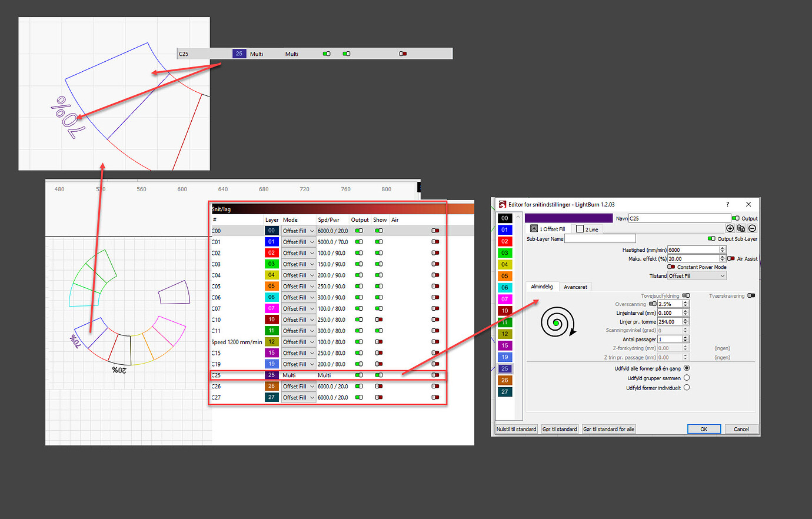Enable Constant Power Mode
This screenshot has height=519, width=812.
(670, 267)
